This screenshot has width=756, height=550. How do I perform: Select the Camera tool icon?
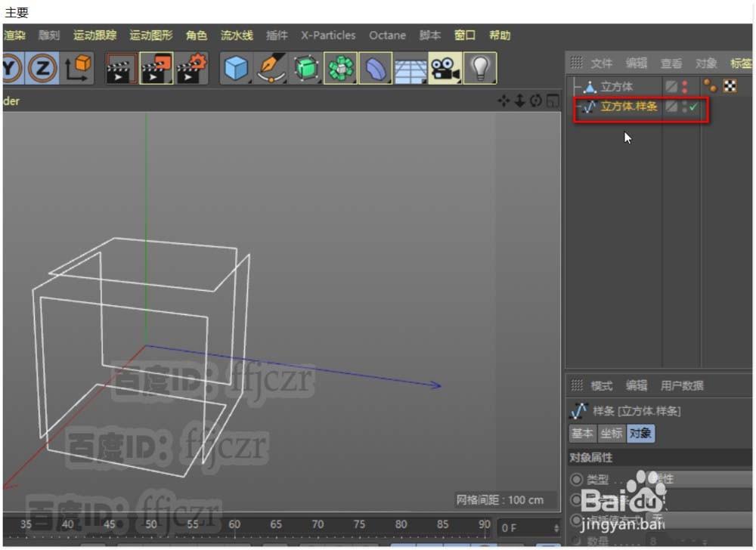point(447,67)
